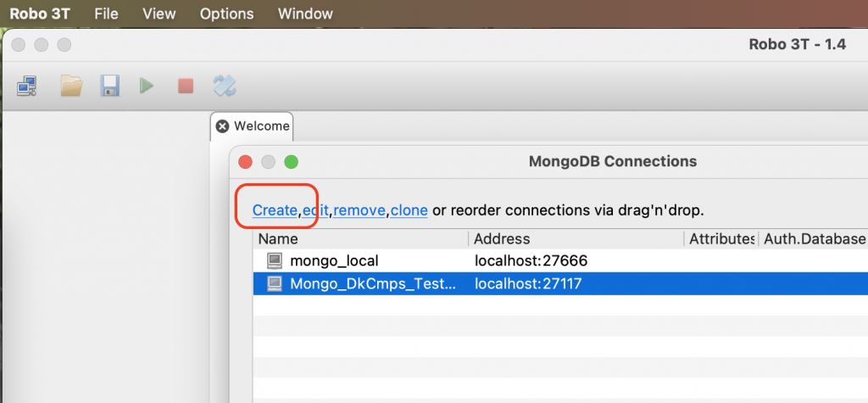Close the MongoDB Connections dialog with red button
Image resolution: width=868 pixels, height=403 pixels.
[245, 162]
